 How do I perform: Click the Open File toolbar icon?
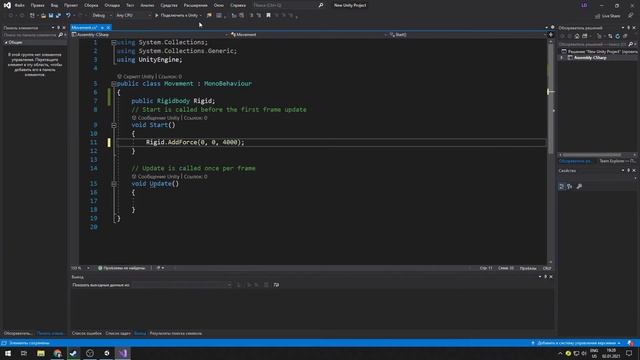tap(43, 16)
